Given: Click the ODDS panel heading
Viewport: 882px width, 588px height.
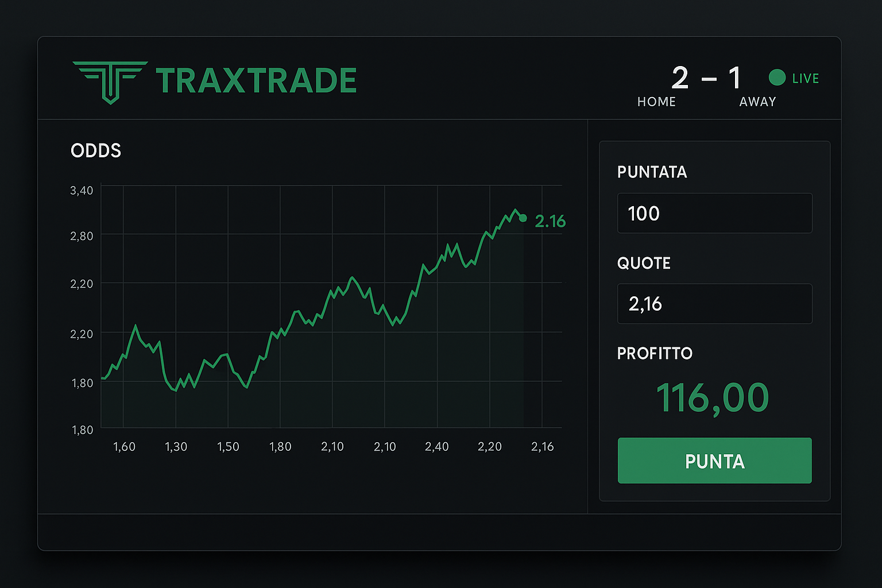Looking at the screenshot, I should pyautogui.click(x=95, y=150).
